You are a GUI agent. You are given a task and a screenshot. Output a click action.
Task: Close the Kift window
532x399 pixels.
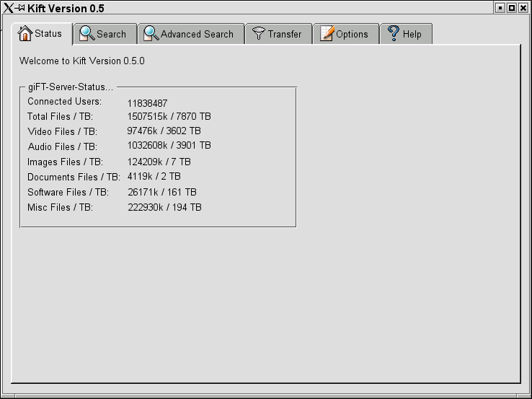(523, 8)
